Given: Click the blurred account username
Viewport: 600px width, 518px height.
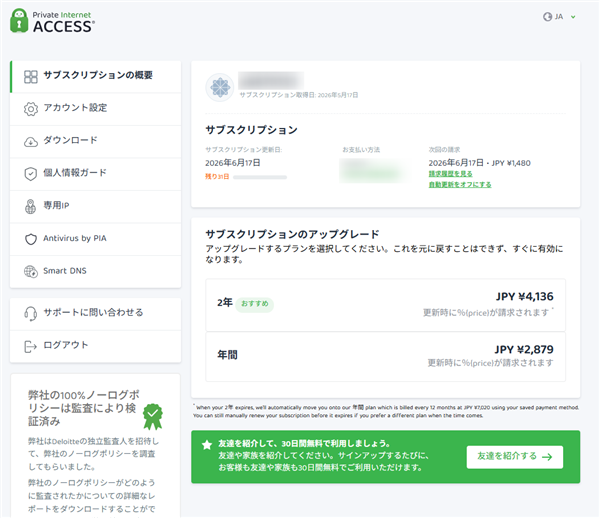Looking at the screenshot, I should click(x=271, y=80).
